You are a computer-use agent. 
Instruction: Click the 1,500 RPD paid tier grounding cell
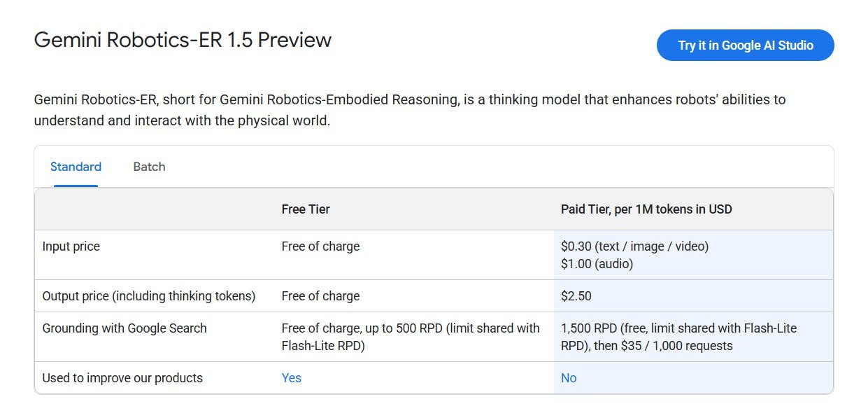(x=678, y=337)
